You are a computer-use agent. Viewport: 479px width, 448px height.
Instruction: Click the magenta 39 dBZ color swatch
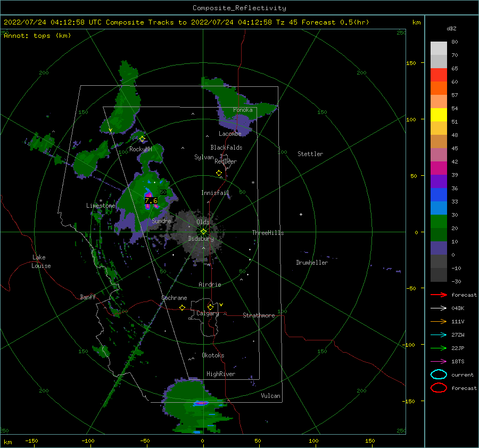[439, 168]
